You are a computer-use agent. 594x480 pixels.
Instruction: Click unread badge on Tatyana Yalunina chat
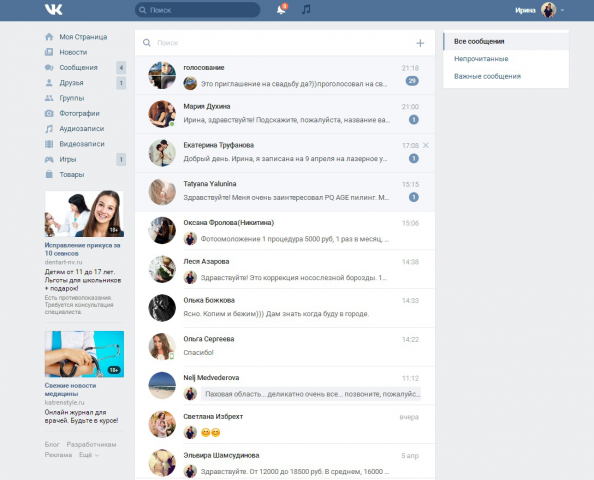click(414, 197)
